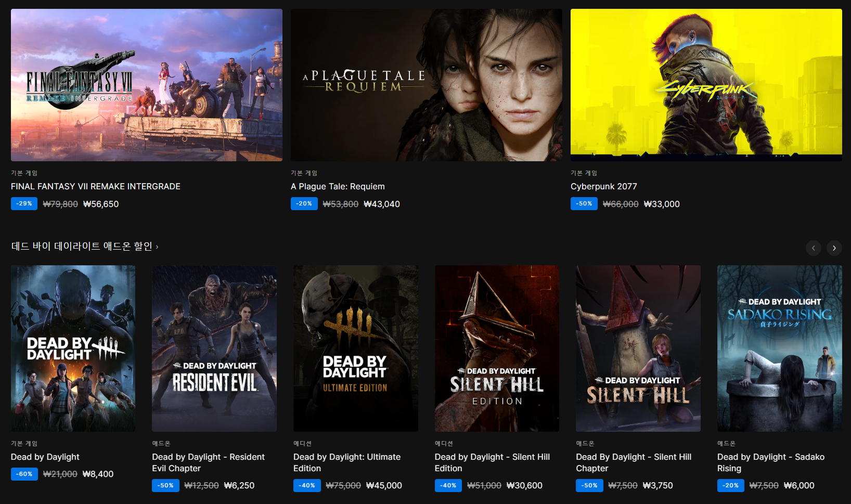The image size is (851, 504).
Task: Click the ₩45,000 sale price
Action: pos(384,485)
